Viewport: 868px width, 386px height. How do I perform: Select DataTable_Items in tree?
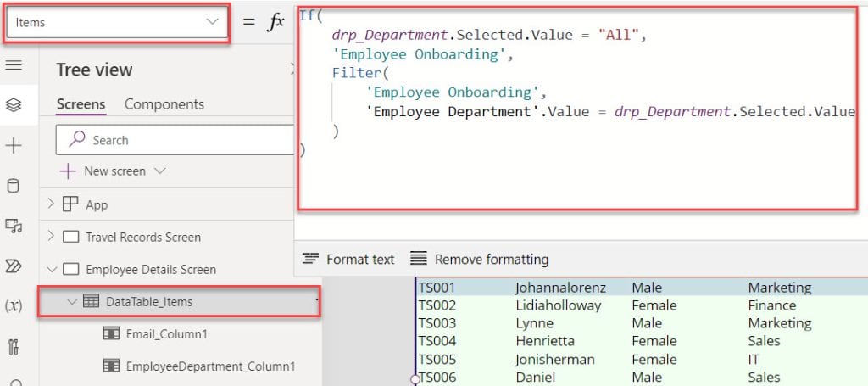click(x=149, y=302)
